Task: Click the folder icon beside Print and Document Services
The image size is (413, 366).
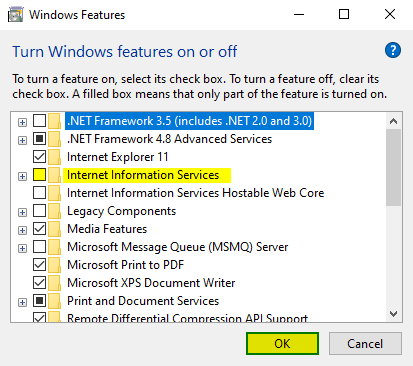Action: point(55,301)
